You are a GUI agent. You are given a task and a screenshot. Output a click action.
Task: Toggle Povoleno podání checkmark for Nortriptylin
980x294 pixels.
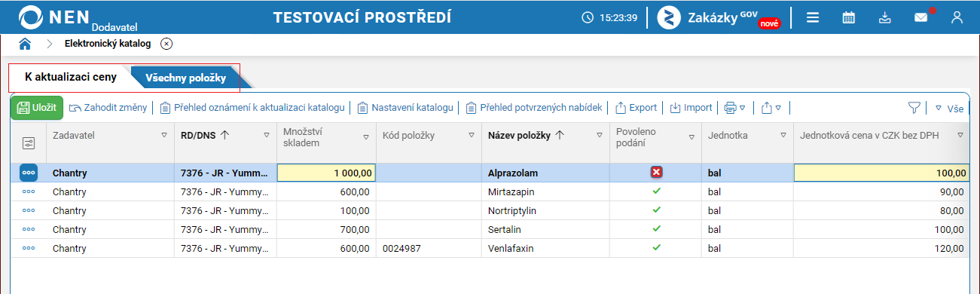[656, 210]
